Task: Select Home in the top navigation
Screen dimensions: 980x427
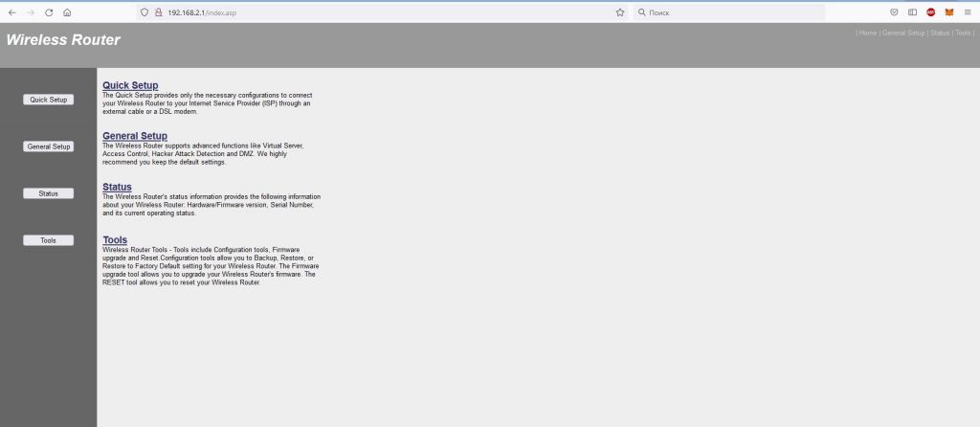Action: (867, 33)
